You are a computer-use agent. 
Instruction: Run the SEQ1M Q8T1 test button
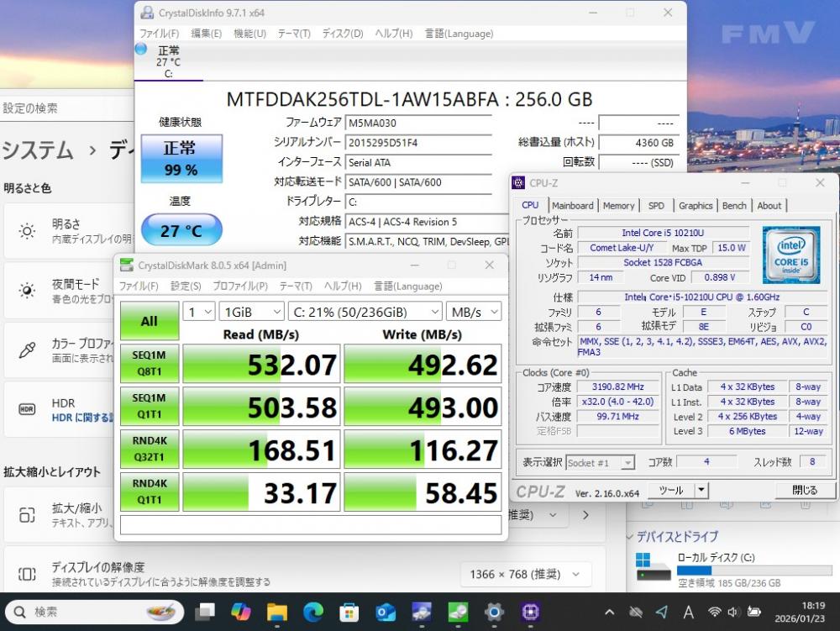(x=149, y=364)
